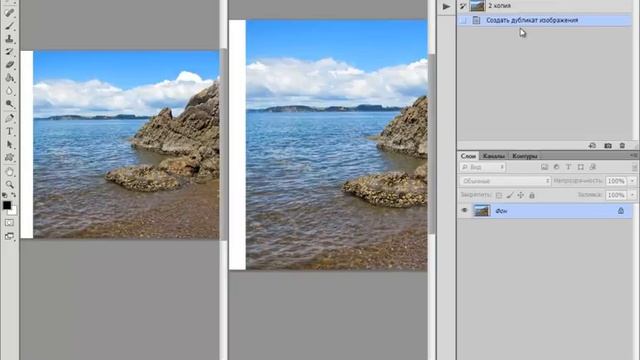
Task: Change screen mode icon in toolbar
Action: pos(9,236)
